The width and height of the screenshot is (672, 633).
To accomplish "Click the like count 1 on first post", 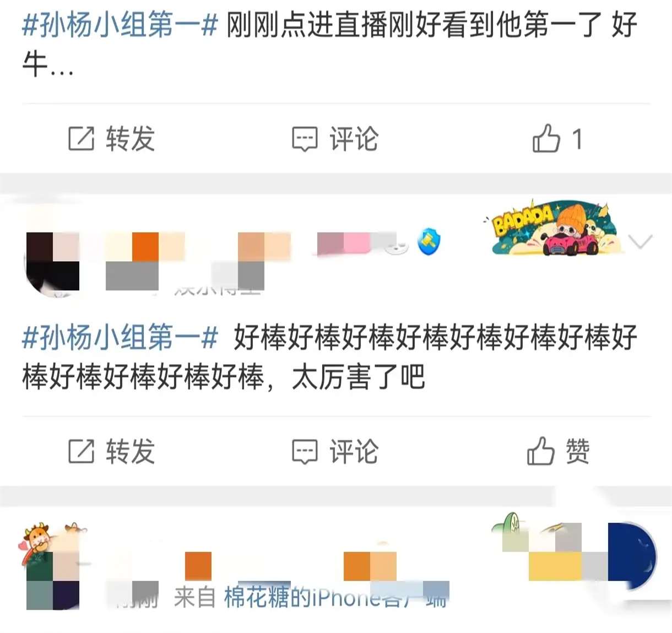I will (577, 139).
